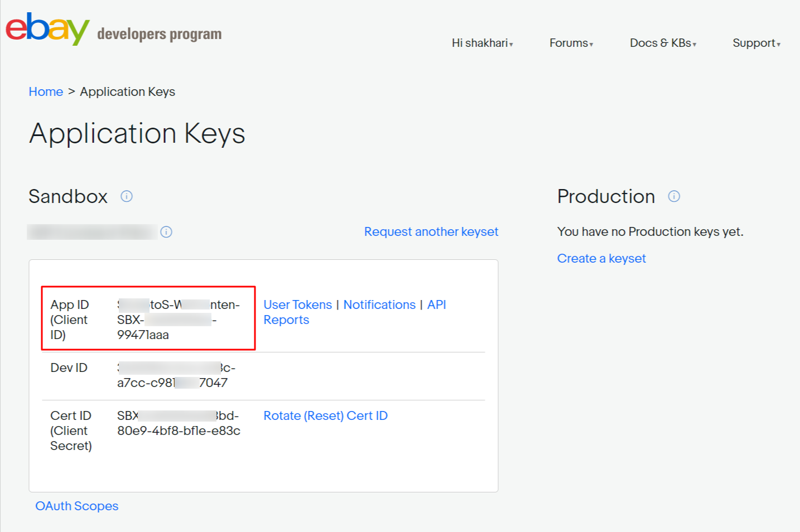800x532 pixels.
Task: Go to Home breadcrumb link
Action: tap(46, 91)
